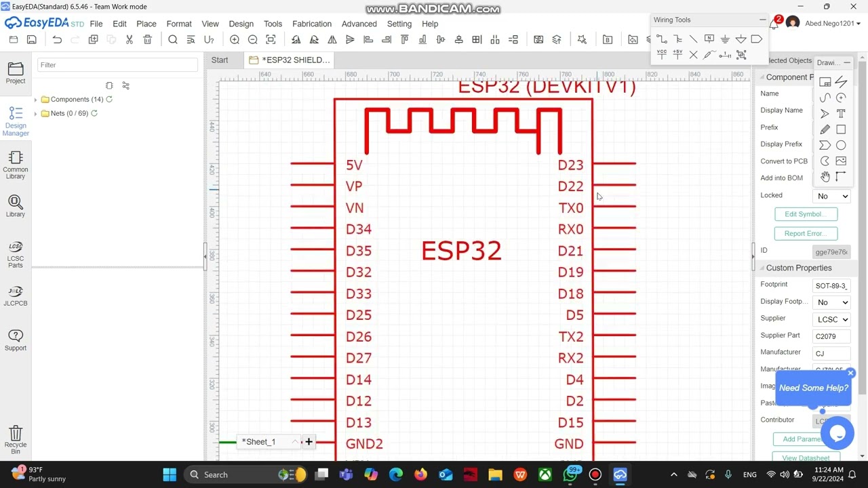Click the Windows taskbar Search box

pyautogui.click(x=245, y=474)
